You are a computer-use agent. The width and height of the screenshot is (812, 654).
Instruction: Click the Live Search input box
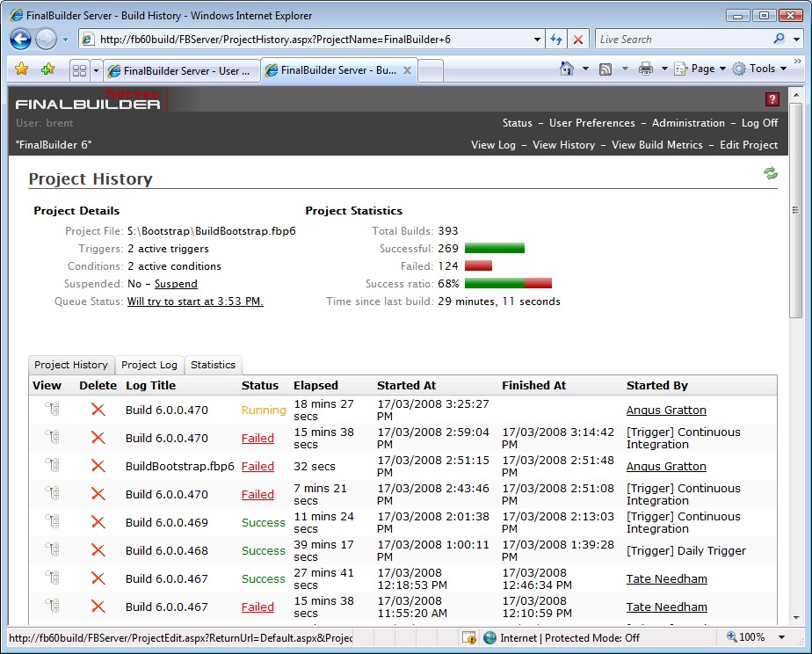[684, 40]
